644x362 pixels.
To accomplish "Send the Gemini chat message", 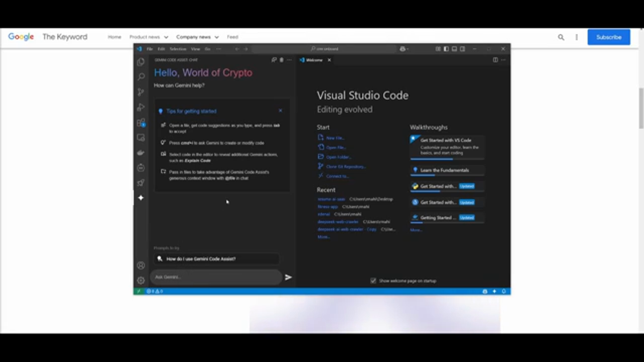I will 288,277.
